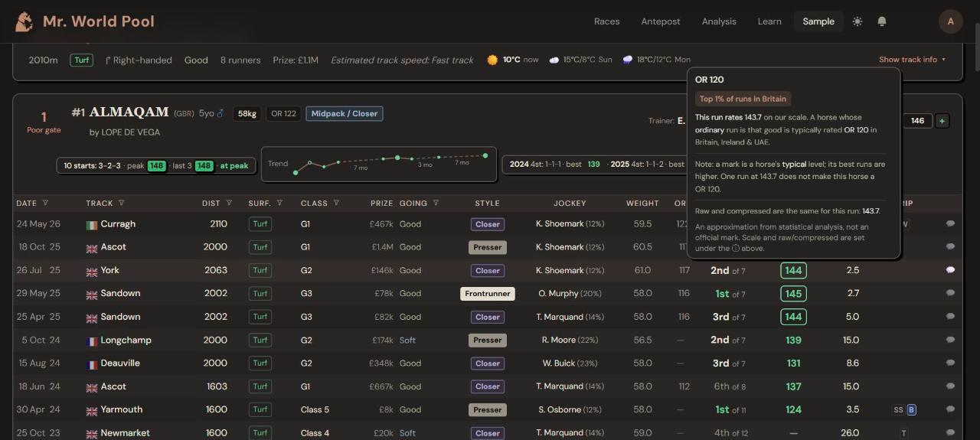This screenshot has width=980, height=440.
Task: Click the cloud icon for Sun forecast
Action: coord(554,60)
